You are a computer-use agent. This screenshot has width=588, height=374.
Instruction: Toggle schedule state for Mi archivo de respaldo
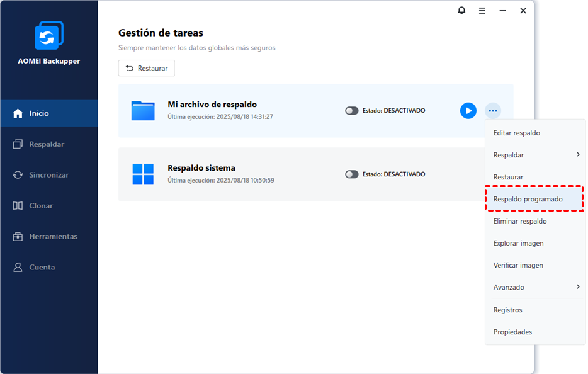coord(351,111)
